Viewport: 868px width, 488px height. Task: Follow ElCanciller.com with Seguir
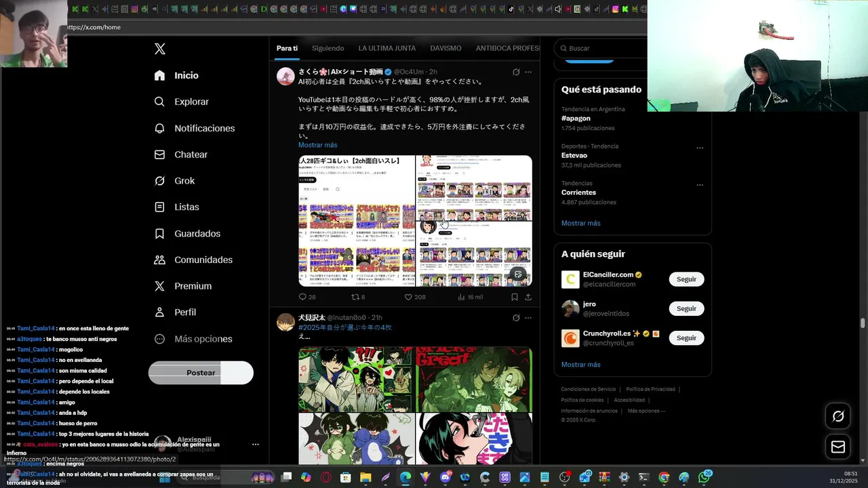click(686, 279)
